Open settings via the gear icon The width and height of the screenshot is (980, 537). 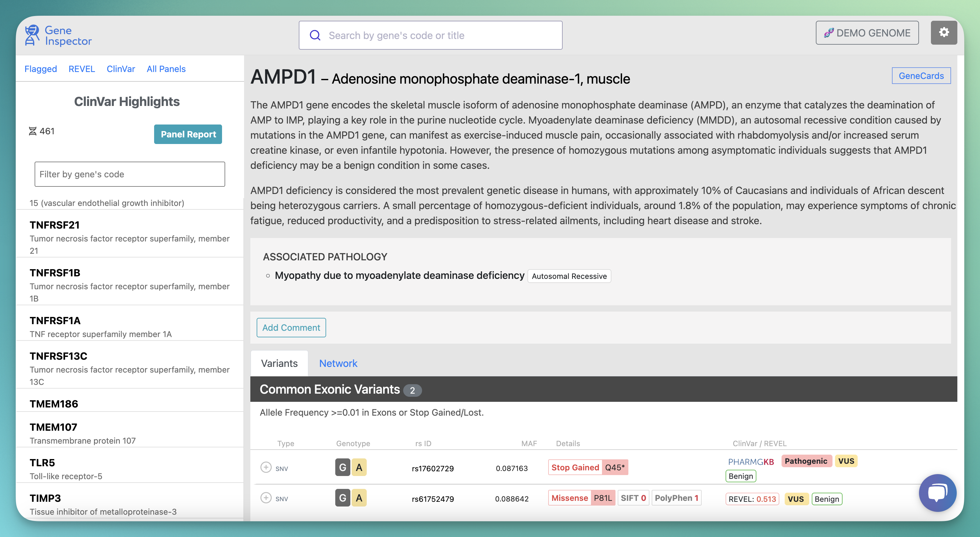(x=944, y=33)
